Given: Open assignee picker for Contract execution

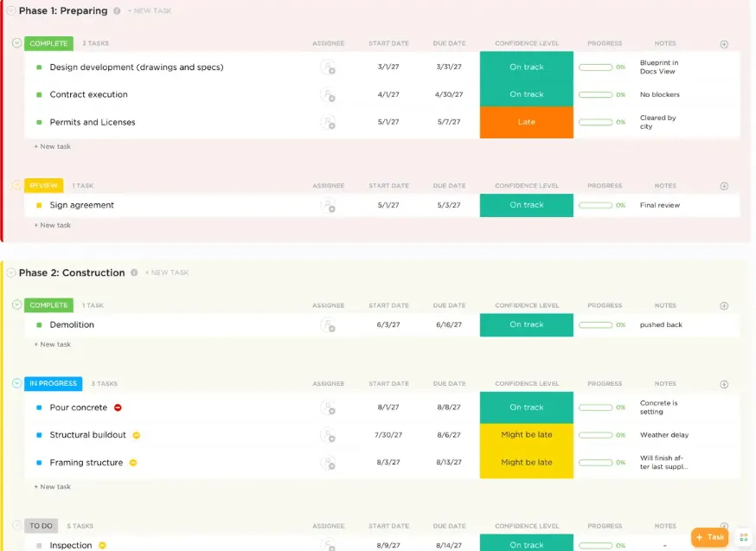Looking at the screenshot, I should click(328, 94).
